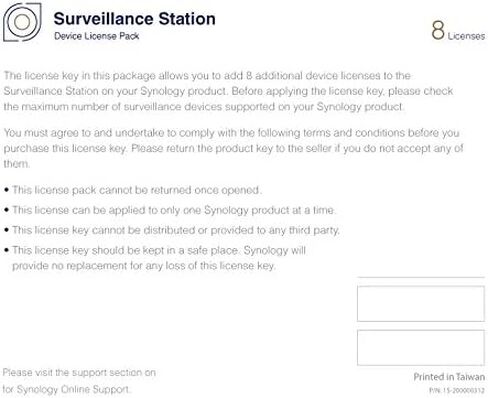Select "provide no replacement for any loss" line
The width and height of the screenshot is (488, 398).
click(x=144, y=266)
